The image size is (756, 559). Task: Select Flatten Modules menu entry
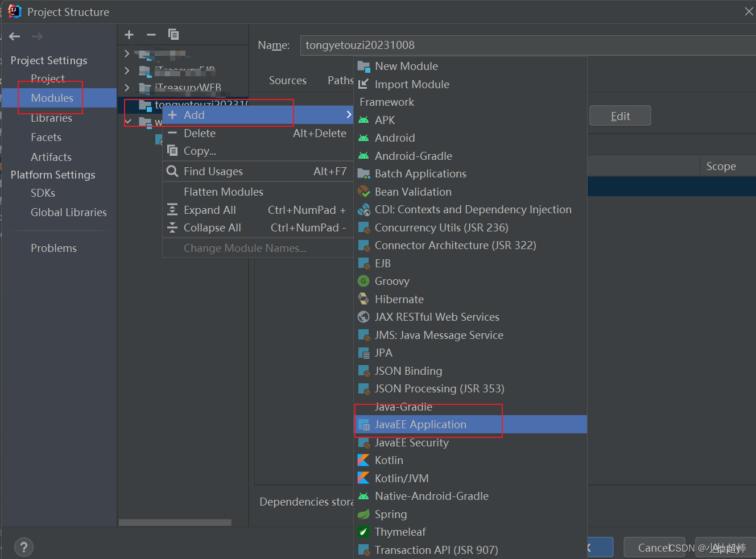[258, 192]
